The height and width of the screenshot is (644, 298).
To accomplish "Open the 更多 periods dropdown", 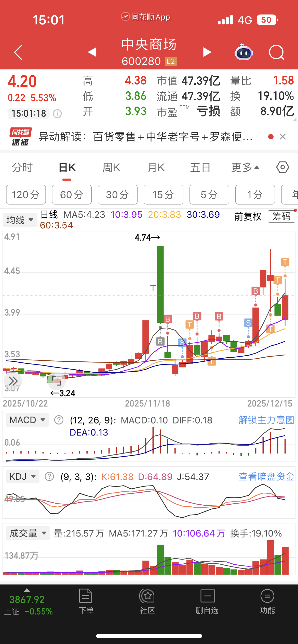I will tap(245, 168).
